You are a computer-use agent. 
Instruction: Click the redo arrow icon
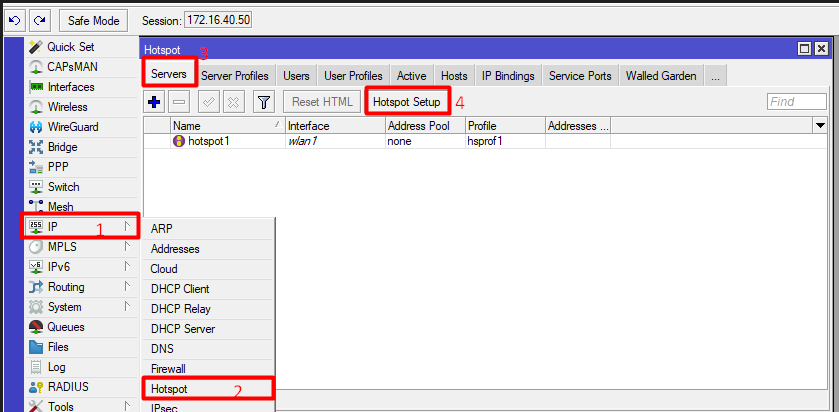tap(38, 20)
